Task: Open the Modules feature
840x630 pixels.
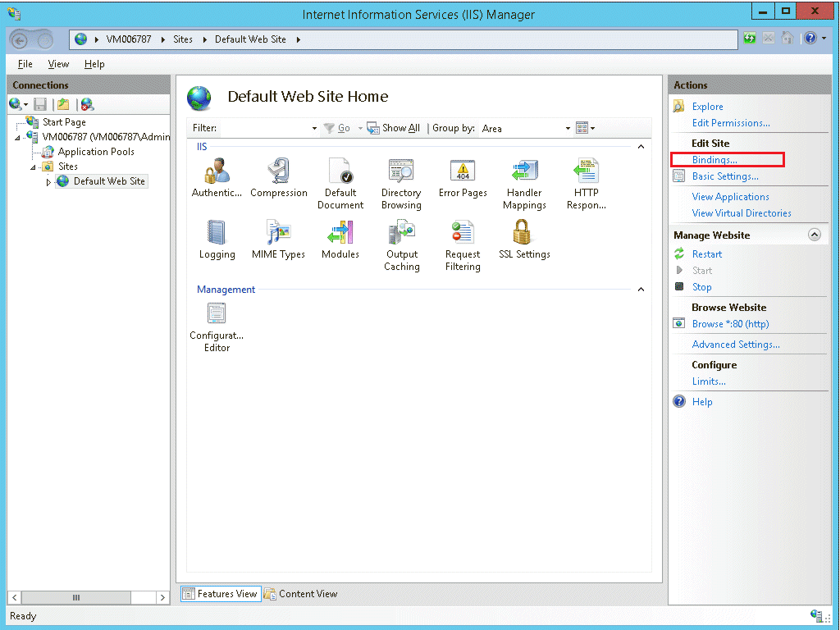Action: click(340, 239)
